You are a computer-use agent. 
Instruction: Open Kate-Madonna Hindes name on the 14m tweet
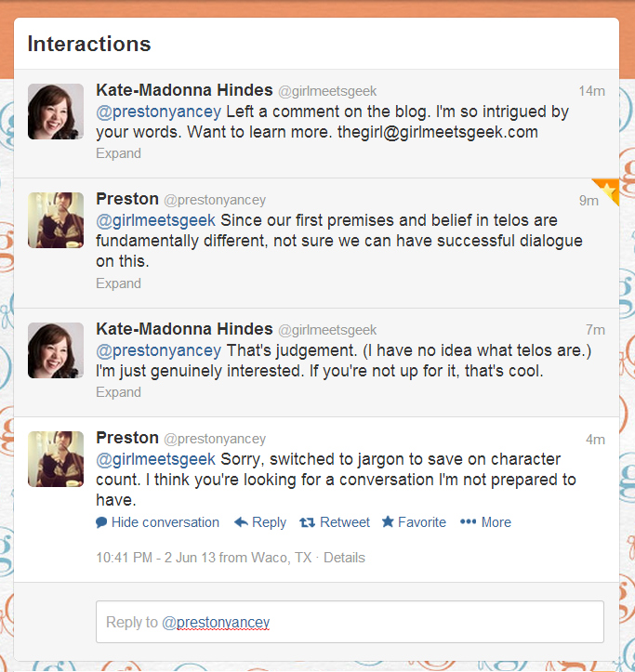[184, 90]
